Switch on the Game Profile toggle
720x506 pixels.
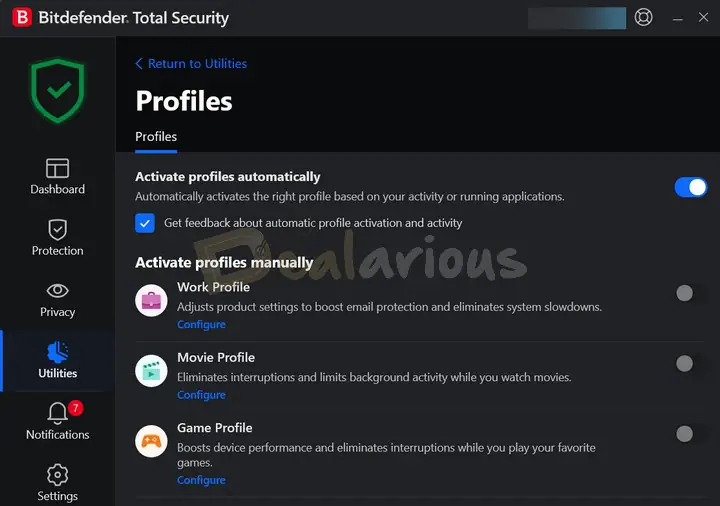pyautogui.click(x=685, y=434)
